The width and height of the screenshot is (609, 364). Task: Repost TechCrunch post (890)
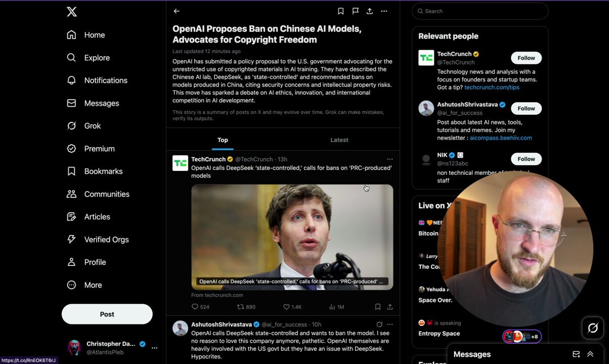246,307
